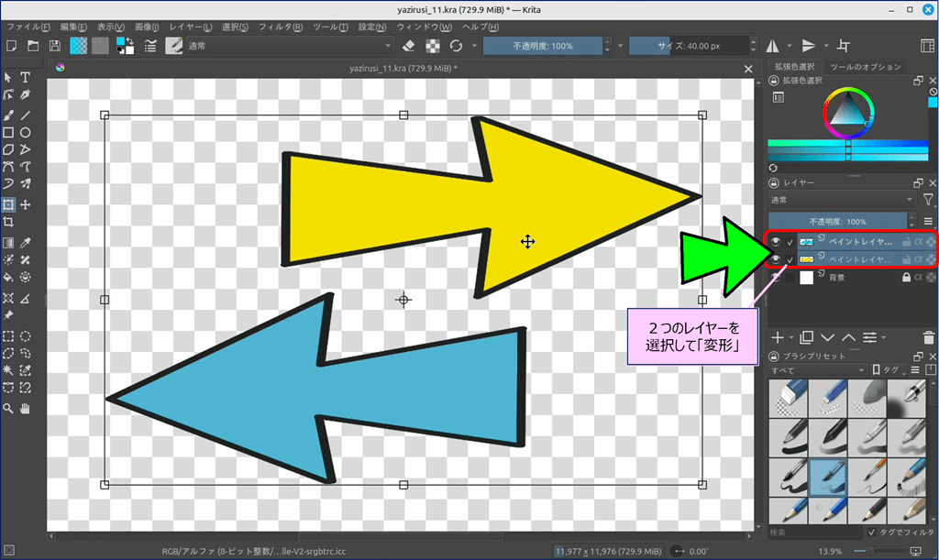Switch to the ツールのオプション tab

pos(866,67)
